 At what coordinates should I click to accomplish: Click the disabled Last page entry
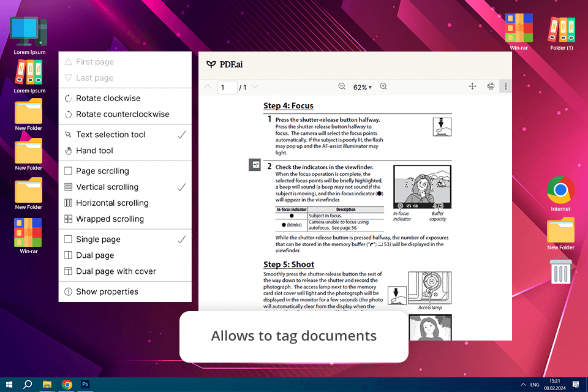point(125,78)
